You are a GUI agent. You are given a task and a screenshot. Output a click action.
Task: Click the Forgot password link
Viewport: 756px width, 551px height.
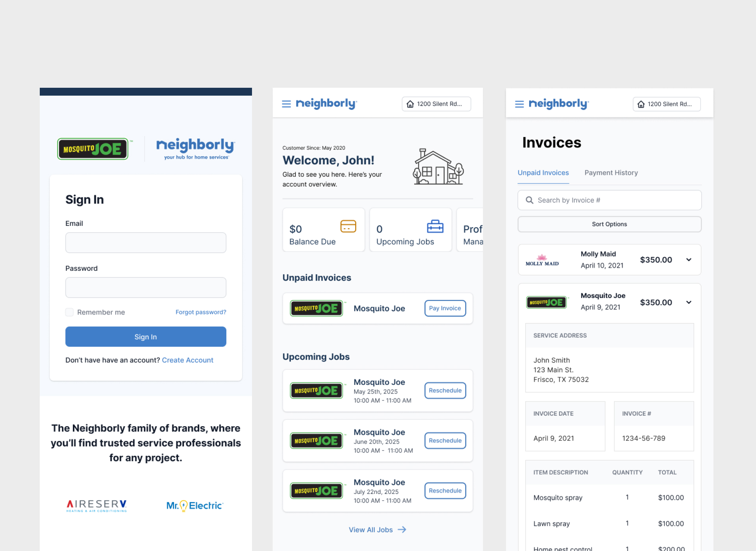click(200, 312)
